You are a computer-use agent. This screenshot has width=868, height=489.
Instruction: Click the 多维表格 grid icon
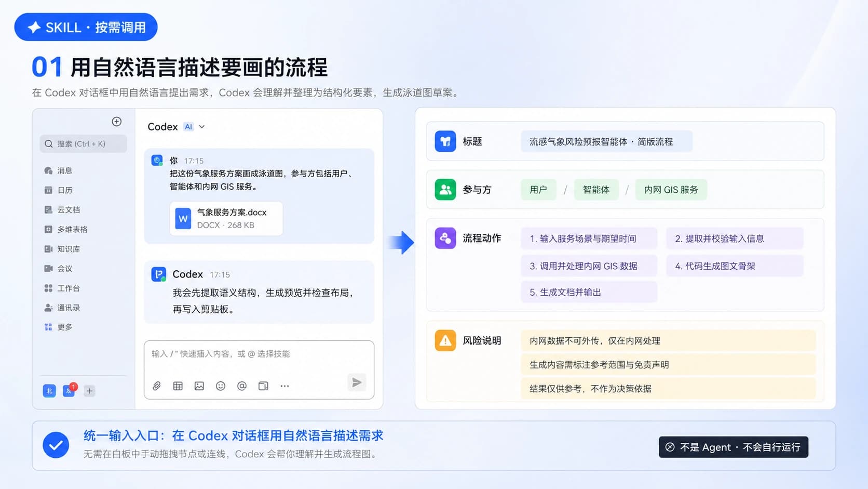tap(48, 229)
